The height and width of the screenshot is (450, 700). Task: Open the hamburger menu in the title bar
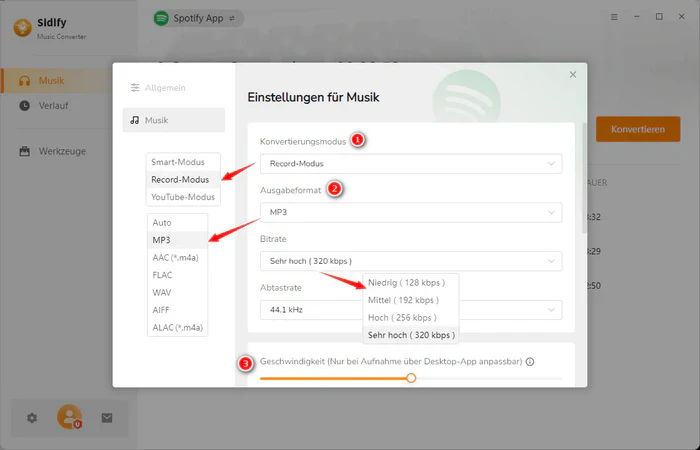click(x=614, y=17)
